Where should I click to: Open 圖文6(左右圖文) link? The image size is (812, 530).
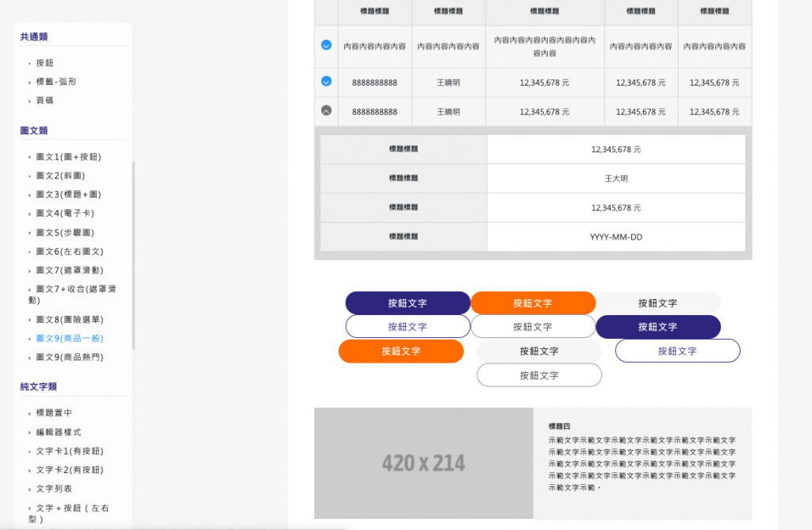tap(70, 252)
